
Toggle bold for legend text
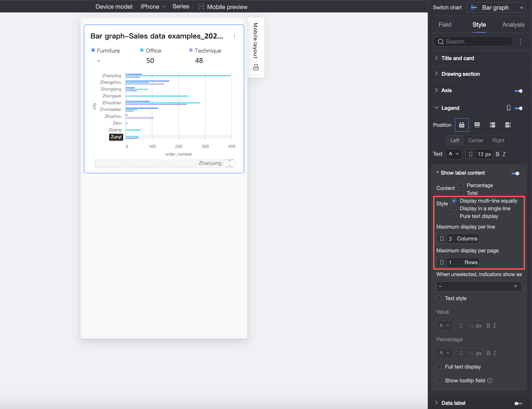pyautogui.click(x=497, y=154)
